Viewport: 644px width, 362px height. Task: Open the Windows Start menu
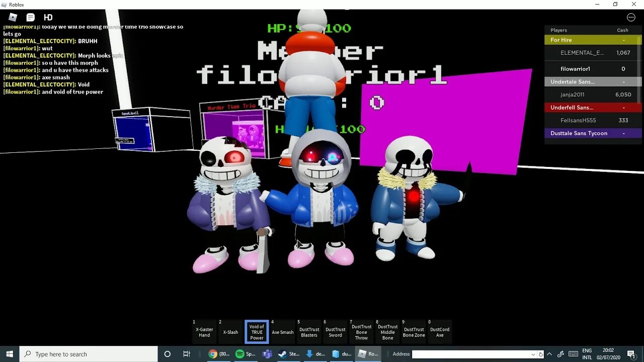click(10, 354)
